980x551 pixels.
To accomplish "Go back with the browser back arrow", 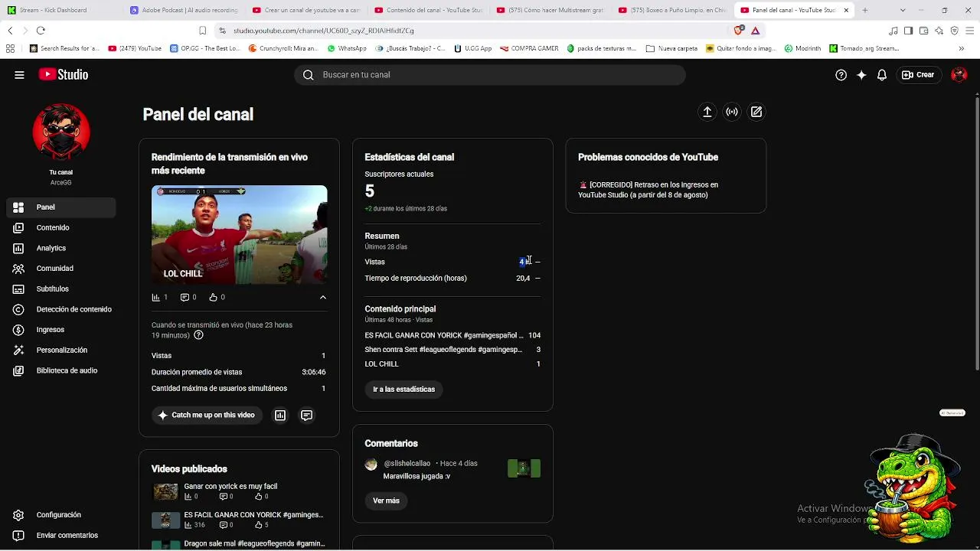I will [x=10, y=31].
